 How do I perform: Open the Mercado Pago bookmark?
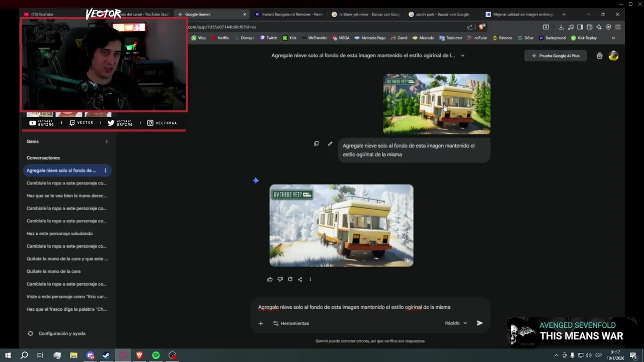[x=370, y=38]
